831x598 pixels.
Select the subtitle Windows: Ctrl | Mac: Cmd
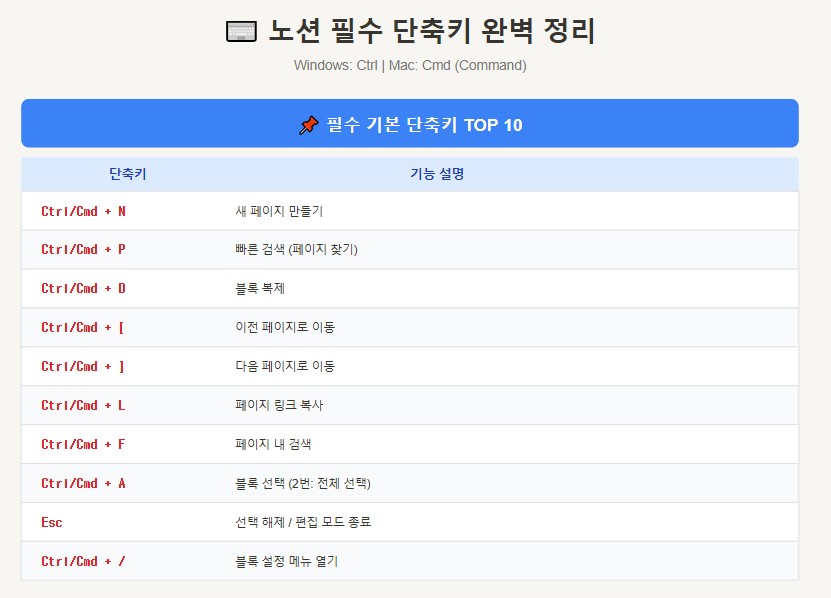coord(415,64)
